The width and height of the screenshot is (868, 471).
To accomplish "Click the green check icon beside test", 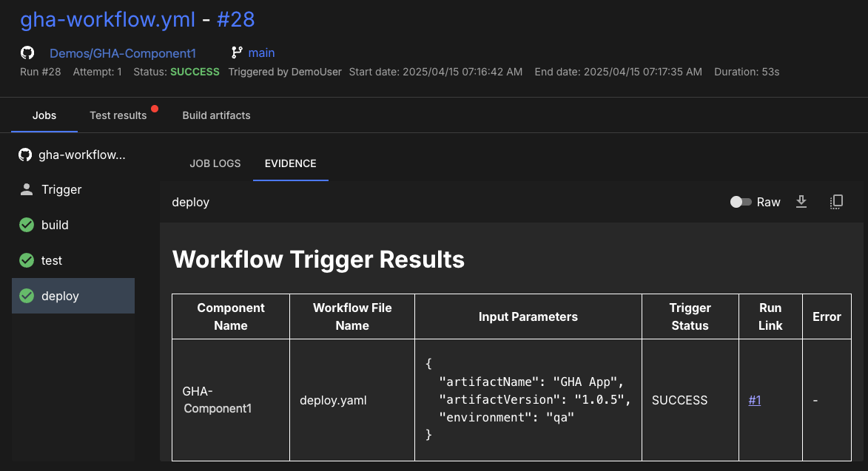I will click(27, 260).
